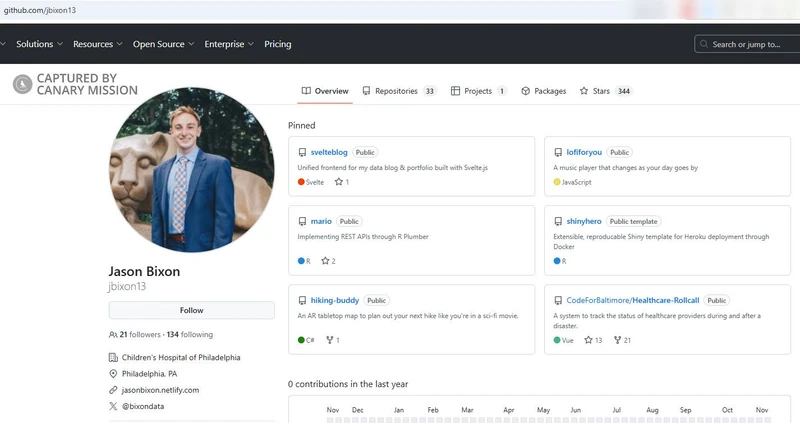Click the cube icon beside Packages
800x423 pixels.
pos(526,91)
